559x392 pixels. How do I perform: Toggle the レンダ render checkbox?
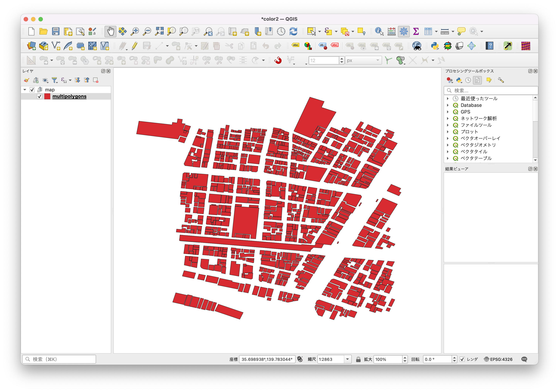pos(462,359)
